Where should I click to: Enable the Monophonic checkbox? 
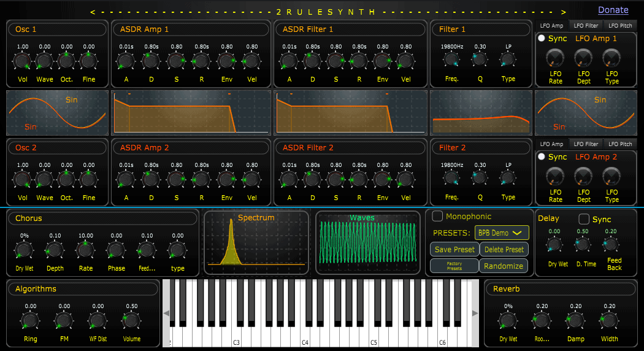tap(437, 216)
